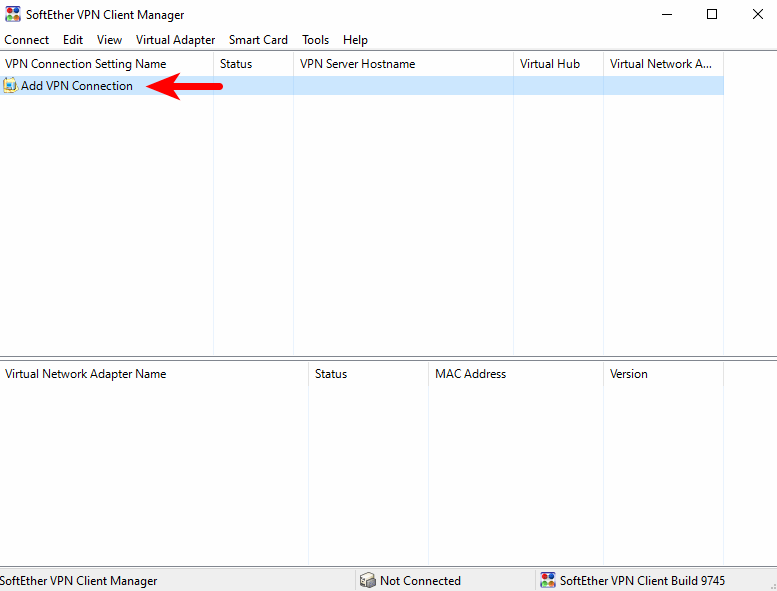Click the upper pane Status column header

(x=236, y=64)
